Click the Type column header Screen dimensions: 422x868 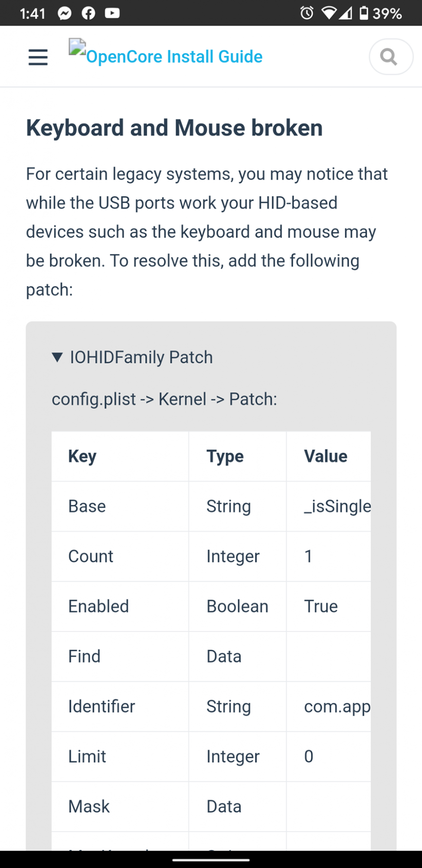[x=225, y=457]
